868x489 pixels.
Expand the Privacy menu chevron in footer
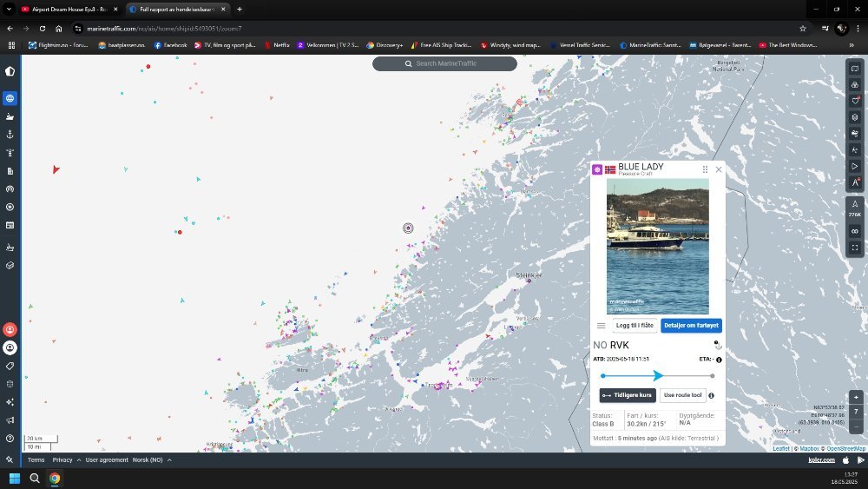(79, 459)
